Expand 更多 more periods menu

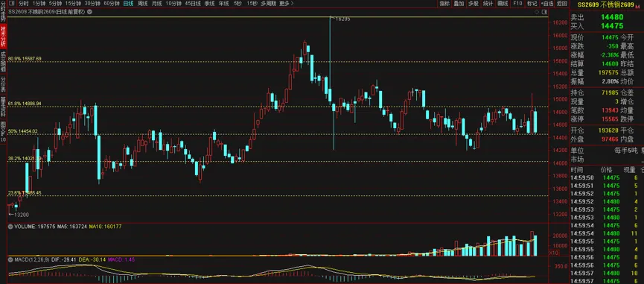click(286, 3)
